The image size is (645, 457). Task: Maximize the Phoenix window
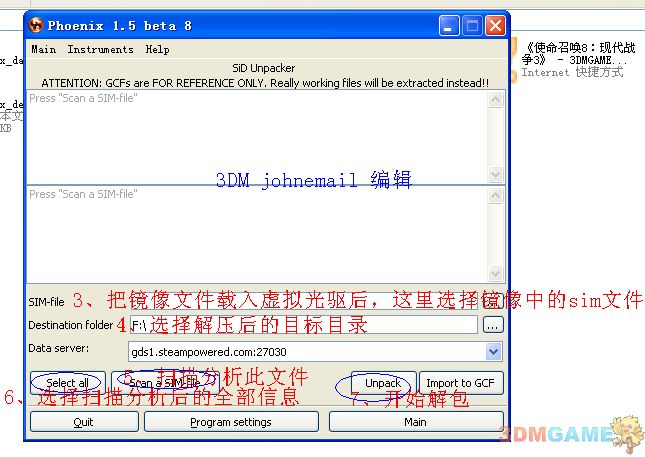[x=472, y=26]
